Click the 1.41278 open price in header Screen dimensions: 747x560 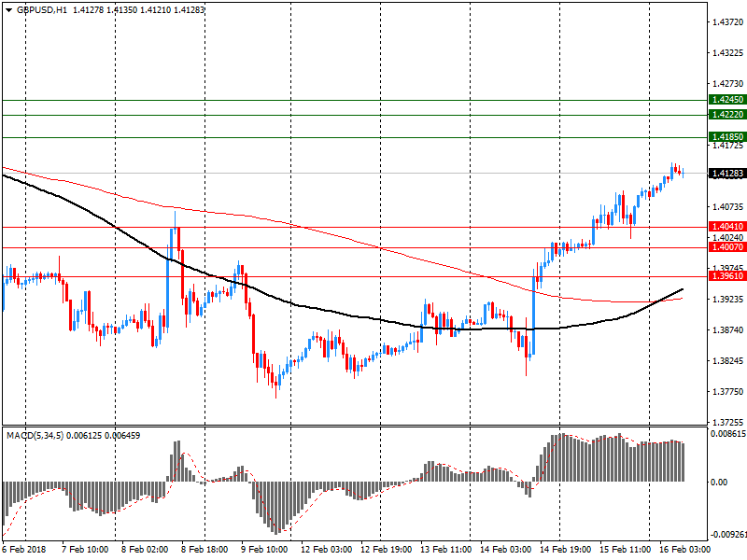[88, 9]
